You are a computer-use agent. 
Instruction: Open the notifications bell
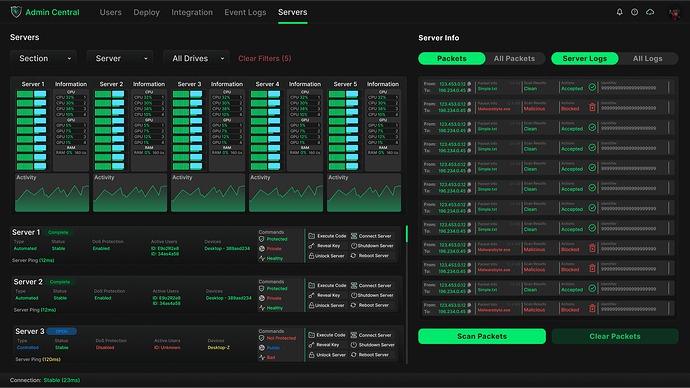coord(619,12)
